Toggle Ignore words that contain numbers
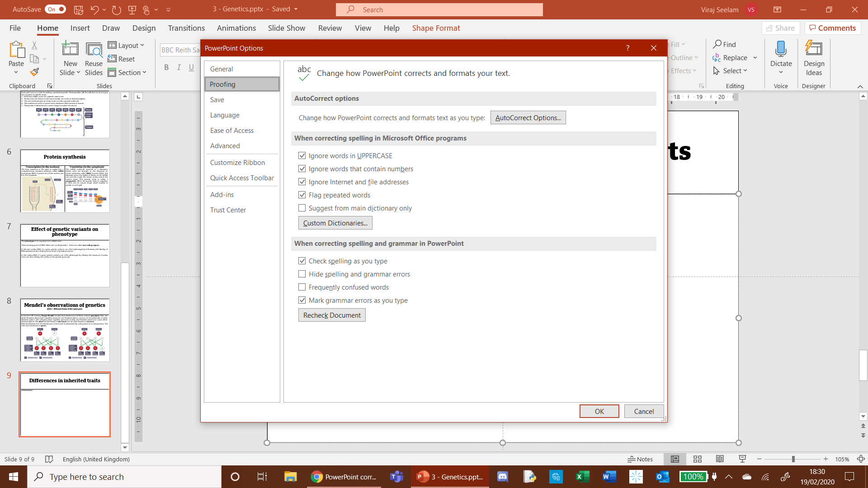The height and width of the screenshot is (488, 868). click(x=302, y=169)
